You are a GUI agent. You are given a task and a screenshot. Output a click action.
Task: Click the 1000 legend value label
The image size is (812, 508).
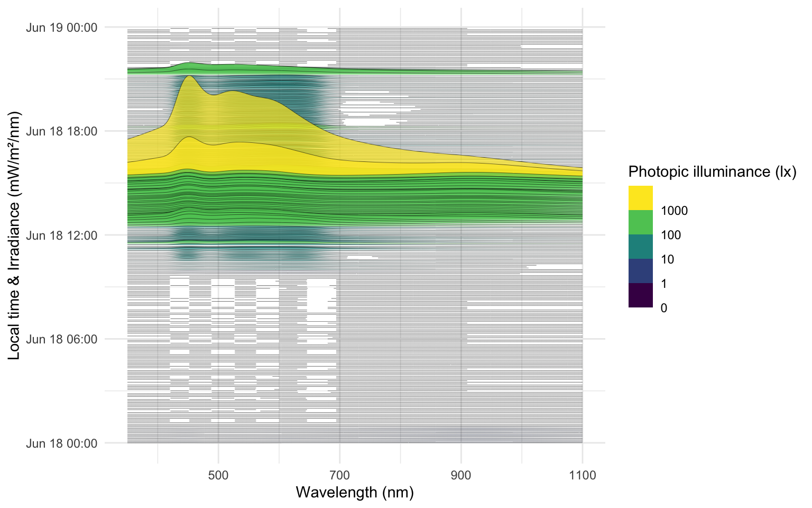(674, 211)
